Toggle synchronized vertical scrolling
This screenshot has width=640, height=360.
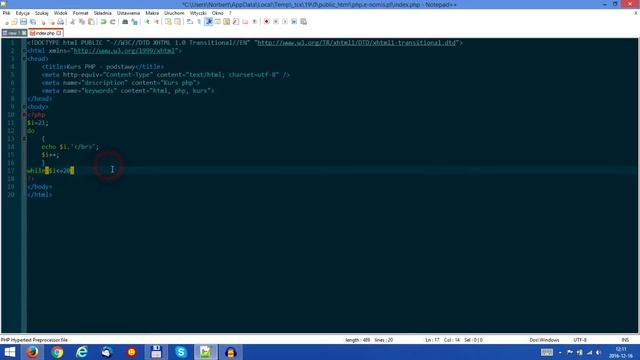[168, 22]
